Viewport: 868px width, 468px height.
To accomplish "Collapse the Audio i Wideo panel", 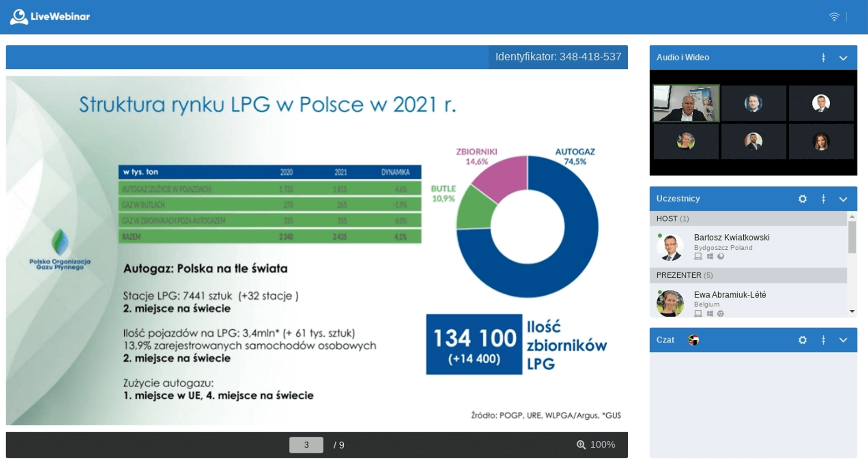I will point(843,58).
